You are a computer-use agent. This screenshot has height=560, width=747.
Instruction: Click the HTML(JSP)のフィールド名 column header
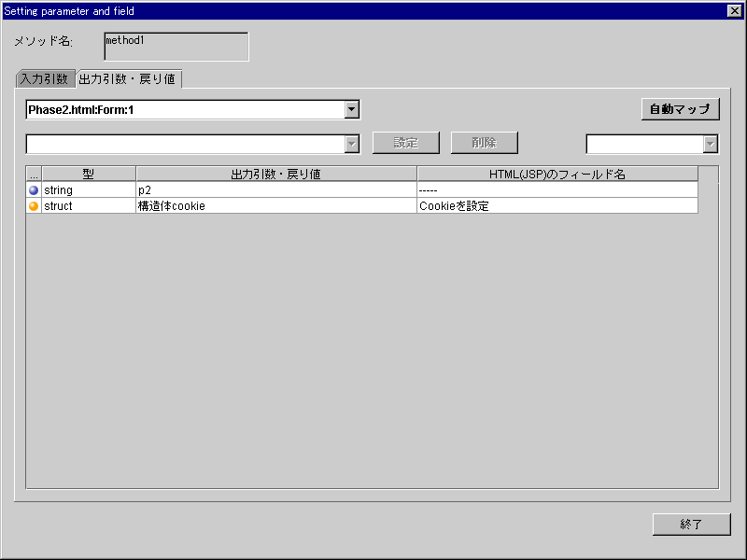557,175
